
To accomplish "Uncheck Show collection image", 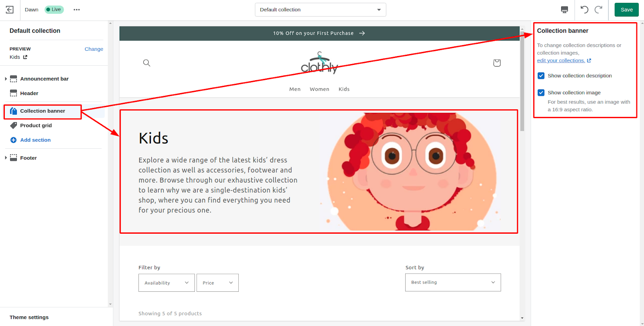I will coord(541,93).
